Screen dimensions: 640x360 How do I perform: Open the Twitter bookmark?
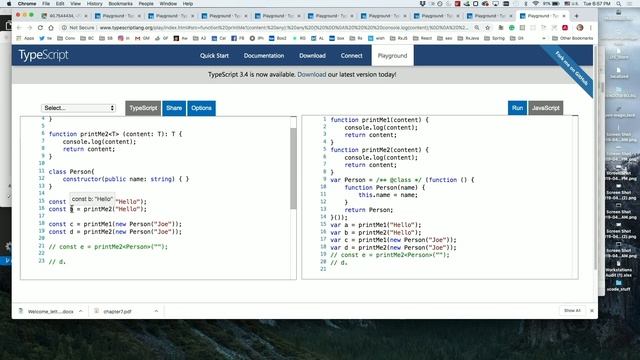click(x=45, y=38)
